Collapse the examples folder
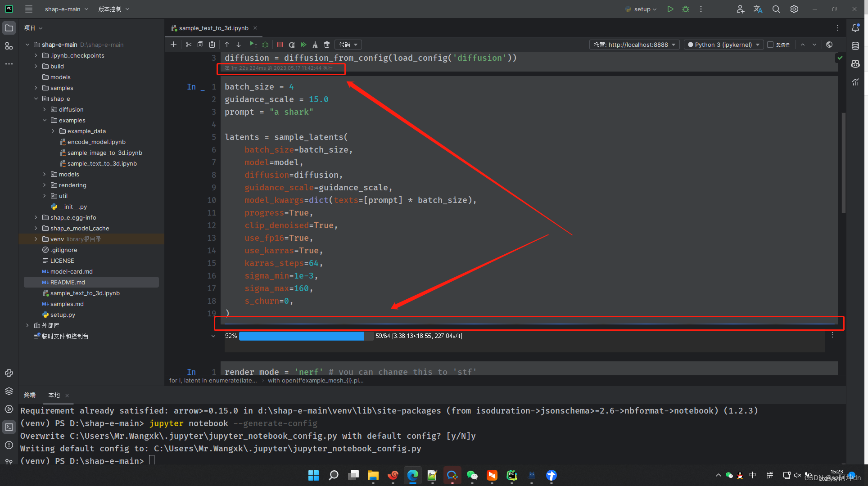Image resolution: width=868 pixels, height=486 pixels. 45,120
